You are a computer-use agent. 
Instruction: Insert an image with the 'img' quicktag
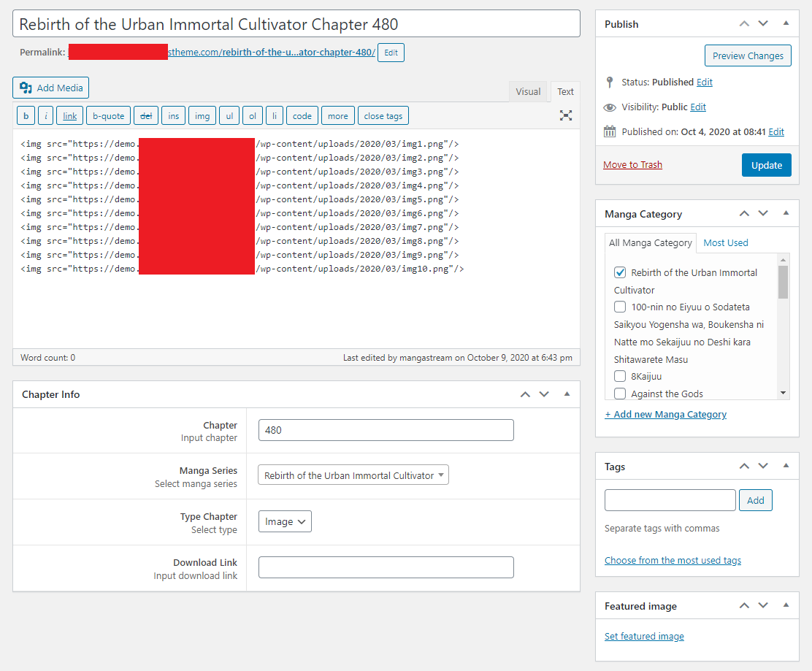(x=202, y=115)
